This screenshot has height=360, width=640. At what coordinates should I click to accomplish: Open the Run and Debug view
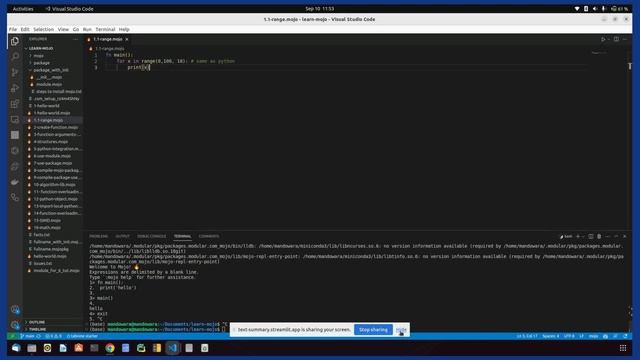tap(15, 88)
